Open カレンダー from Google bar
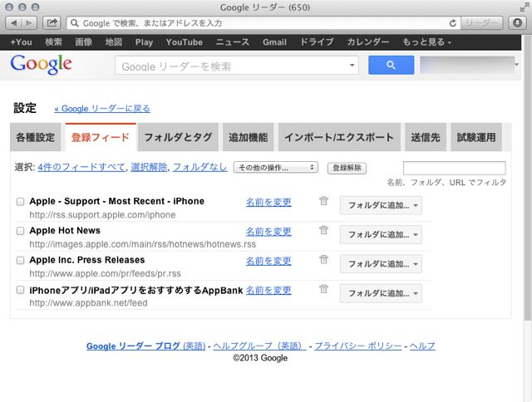532x402 pixels. [x=367, y=42]
